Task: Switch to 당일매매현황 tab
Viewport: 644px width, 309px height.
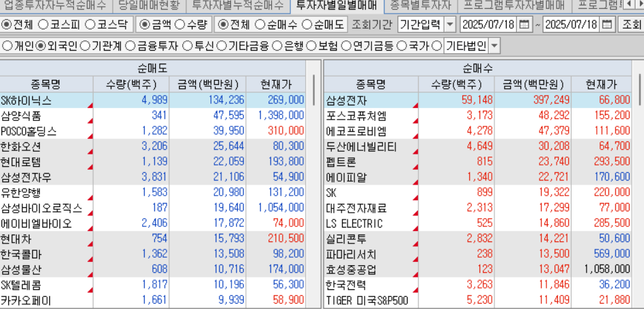Action: coord(148,5)
